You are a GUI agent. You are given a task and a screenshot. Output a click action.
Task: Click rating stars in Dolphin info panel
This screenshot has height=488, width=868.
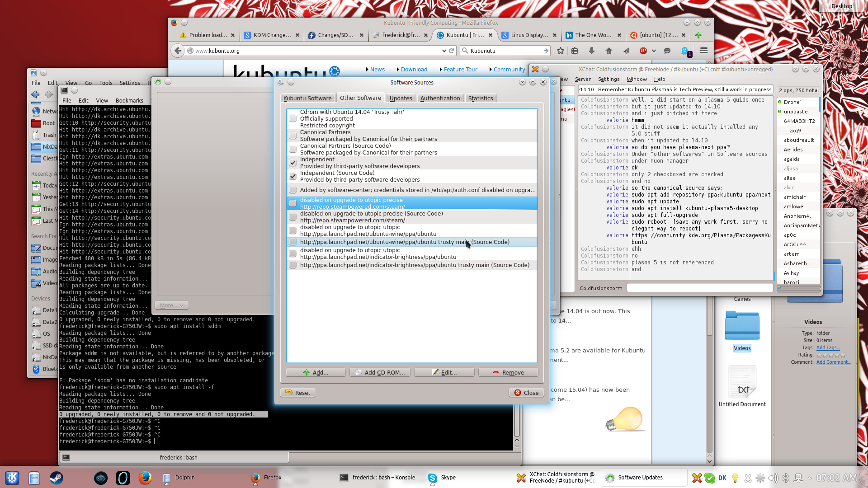click(x=831, y=355)
